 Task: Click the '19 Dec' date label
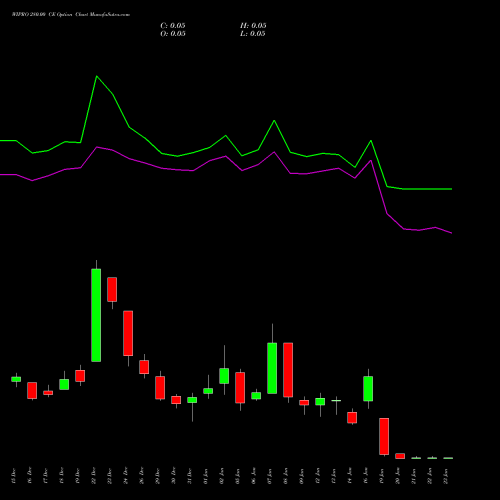(x=78, y=476)
